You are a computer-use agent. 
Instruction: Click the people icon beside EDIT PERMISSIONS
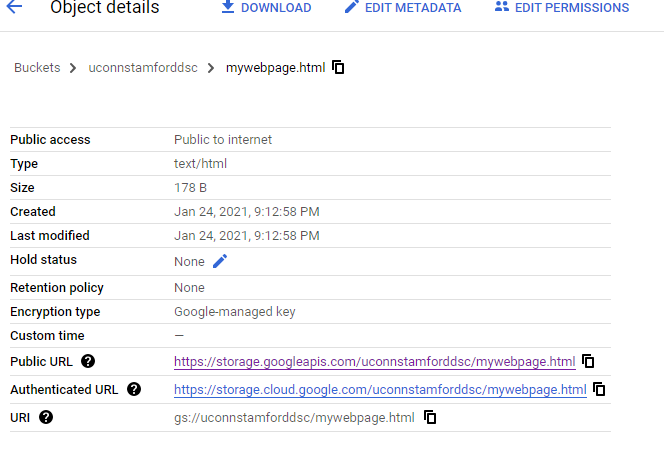(x=502, y=6)
